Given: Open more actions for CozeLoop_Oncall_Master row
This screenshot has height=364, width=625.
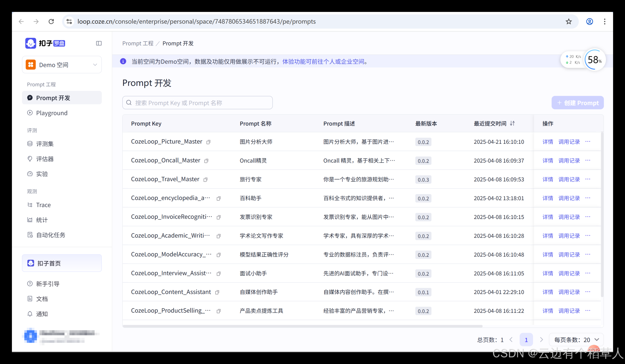Looking at the screenshot, I should (x=588, y=160).
